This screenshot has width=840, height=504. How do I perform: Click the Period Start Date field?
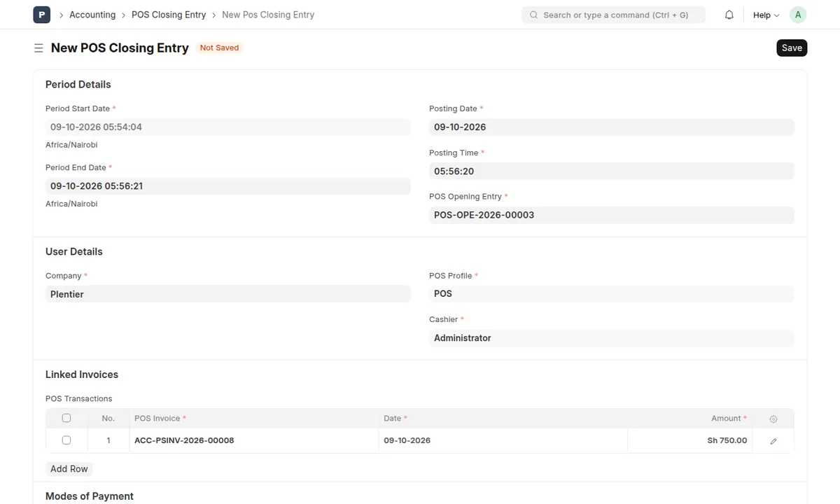pos(227,127)
